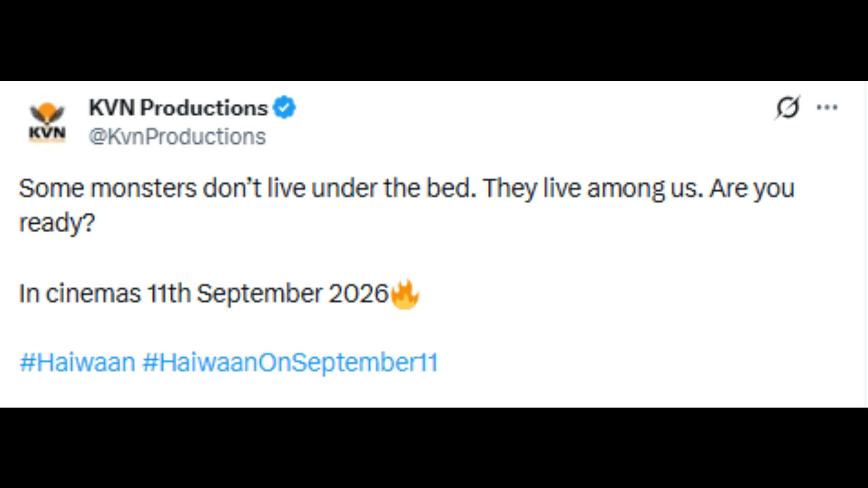Viewport: 868px width, 488px height.
Task: Open the three-dot more options menu
Action: coord(827,108)
